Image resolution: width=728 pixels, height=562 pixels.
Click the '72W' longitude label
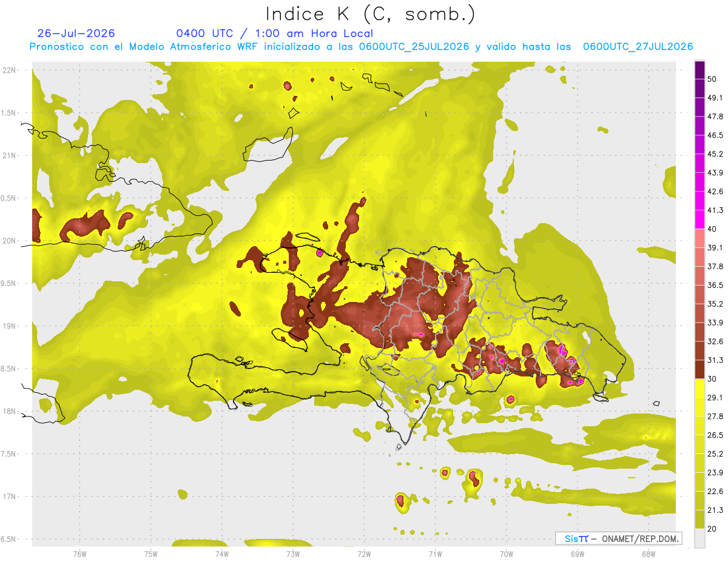pos(364,554)
